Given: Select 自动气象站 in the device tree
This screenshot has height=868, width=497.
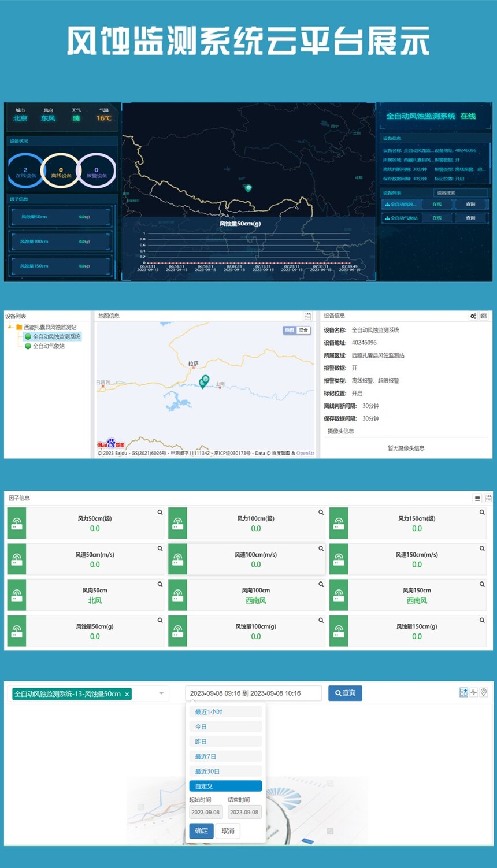Looking at the screenshot, I should (49, 346).
